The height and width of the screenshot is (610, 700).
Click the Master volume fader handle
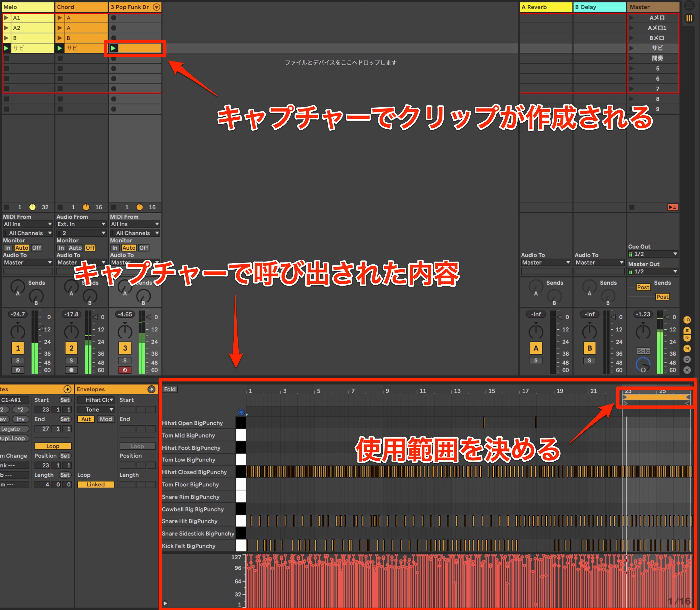pos(667,317)
